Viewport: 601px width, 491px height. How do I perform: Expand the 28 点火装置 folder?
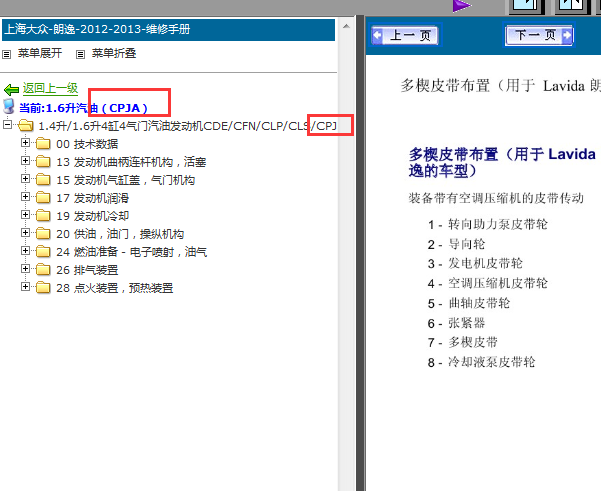[25, 287]
